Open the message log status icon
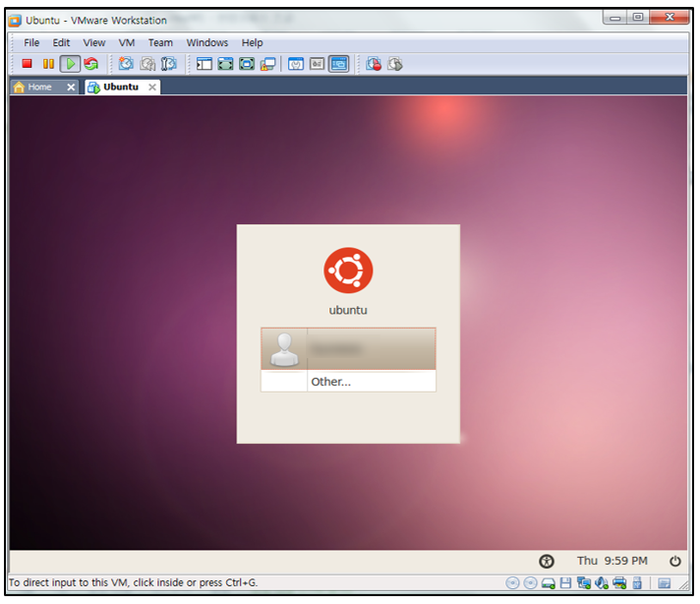 [x=664, y=583]
